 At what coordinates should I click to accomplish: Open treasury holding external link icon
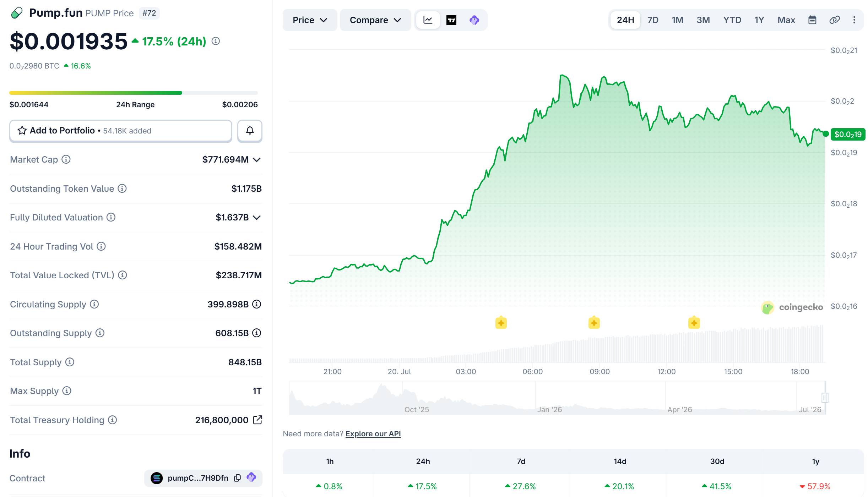[x=257, y=420]
